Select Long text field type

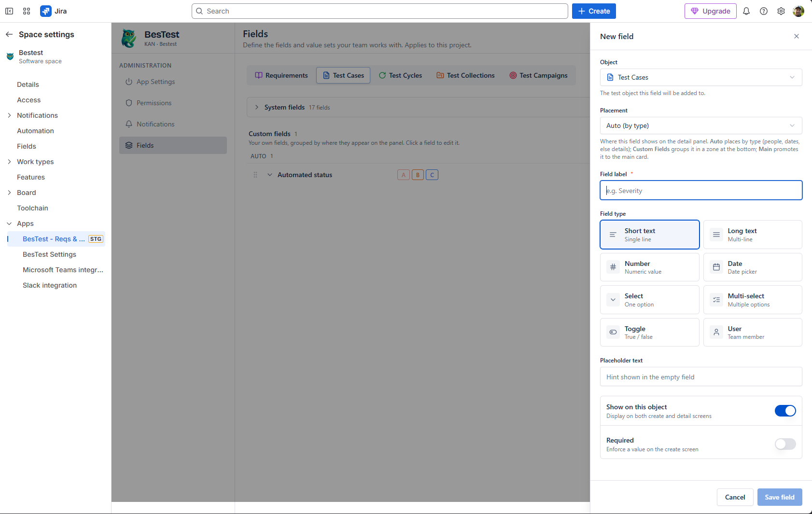click(x=753, y=235)
